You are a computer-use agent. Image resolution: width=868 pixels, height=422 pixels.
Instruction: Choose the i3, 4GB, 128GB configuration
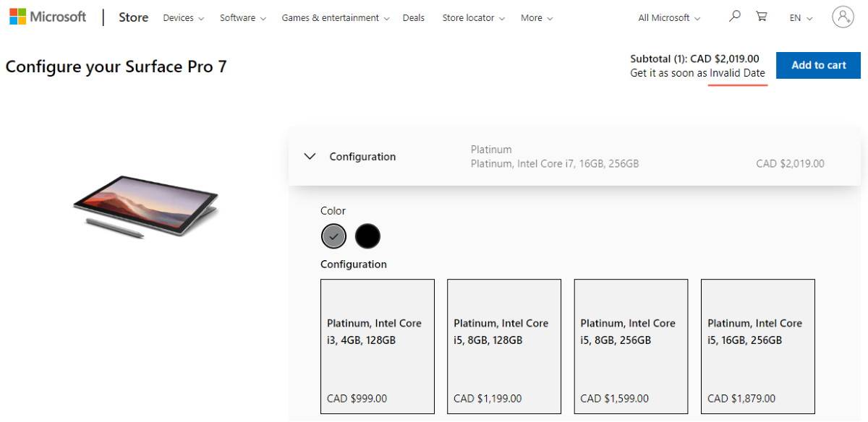point(378,346)
